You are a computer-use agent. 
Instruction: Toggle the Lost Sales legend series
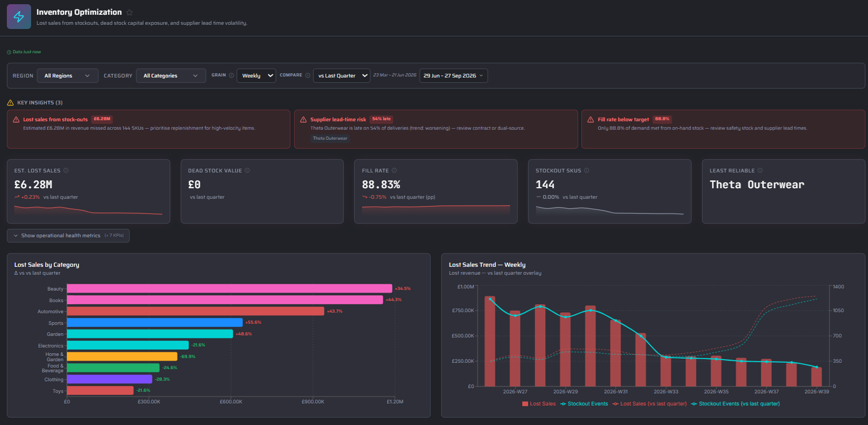539,404
